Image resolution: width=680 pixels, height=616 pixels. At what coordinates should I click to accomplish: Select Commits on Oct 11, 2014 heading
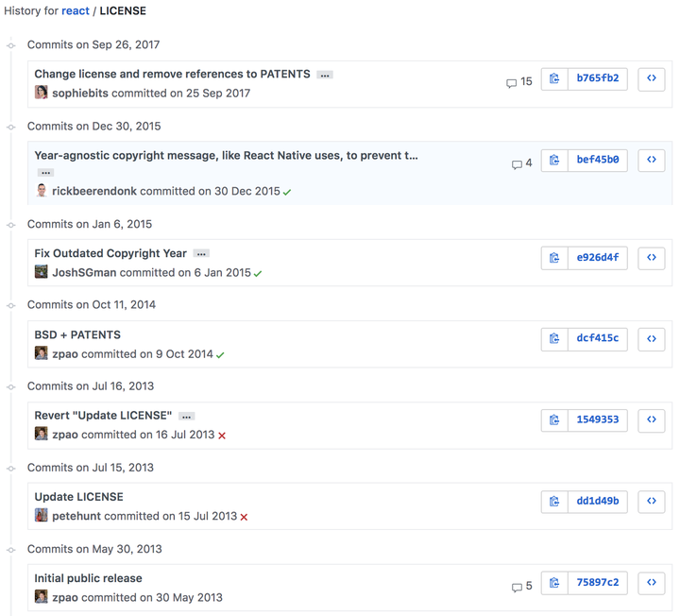click(x=92, y=305)
